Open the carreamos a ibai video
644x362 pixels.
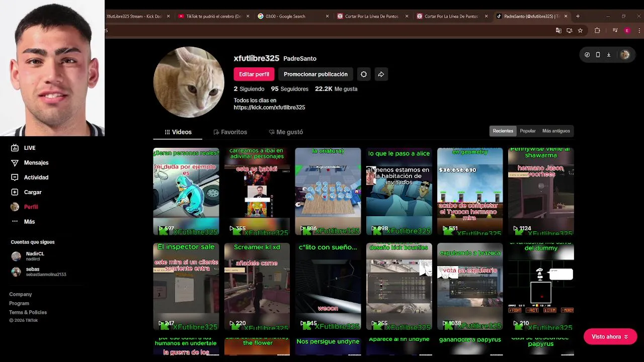(x=257, y=192)
